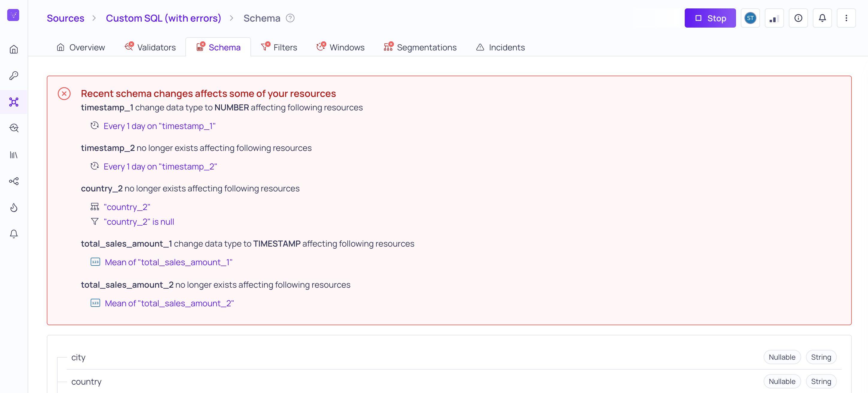Viewport: 868px width, 393px height.
Task: Navigate to Sources breadcrumb
Action: 65,18
